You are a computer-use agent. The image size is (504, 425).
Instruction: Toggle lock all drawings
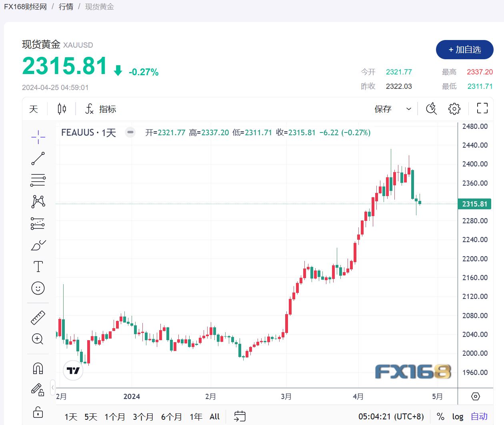coord(38,412)
